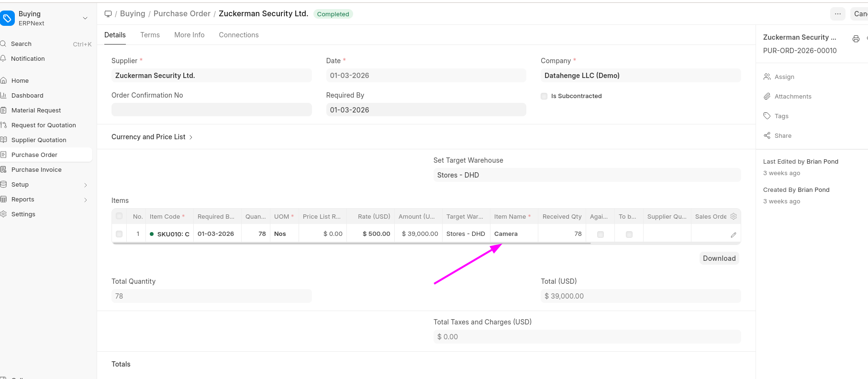Toggle the Is Subcontracted checkbox

coord(544,96)
